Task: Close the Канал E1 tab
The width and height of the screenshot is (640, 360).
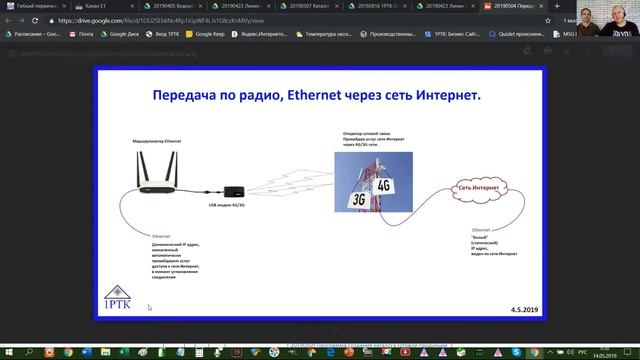Action: coord(132,6)
